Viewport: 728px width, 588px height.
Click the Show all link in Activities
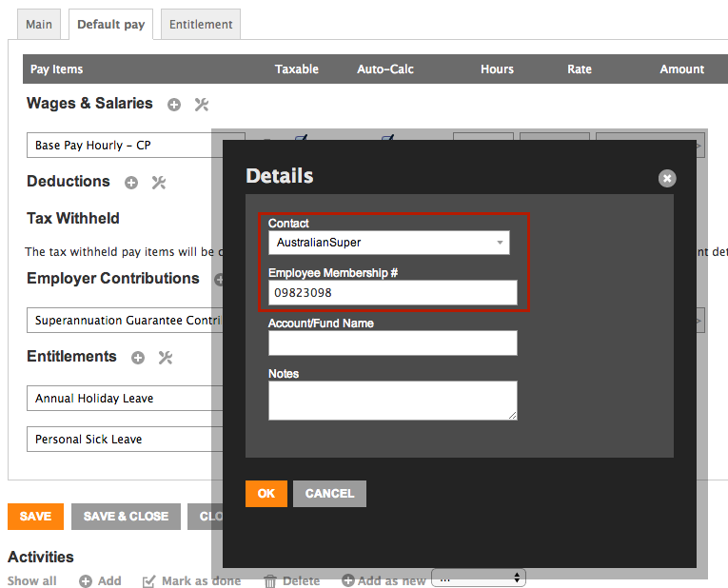[32, 581]
